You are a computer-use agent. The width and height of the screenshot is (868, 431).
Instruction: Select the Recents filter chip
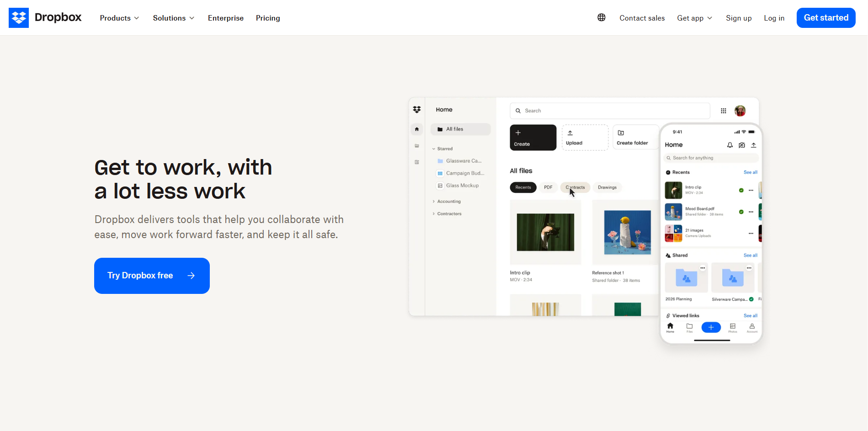point(523,187)
